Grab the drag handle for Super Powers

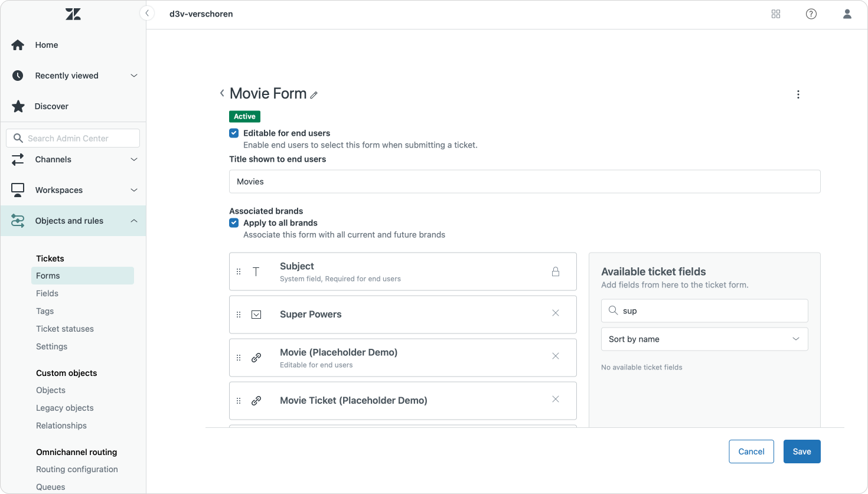point(239,315)
